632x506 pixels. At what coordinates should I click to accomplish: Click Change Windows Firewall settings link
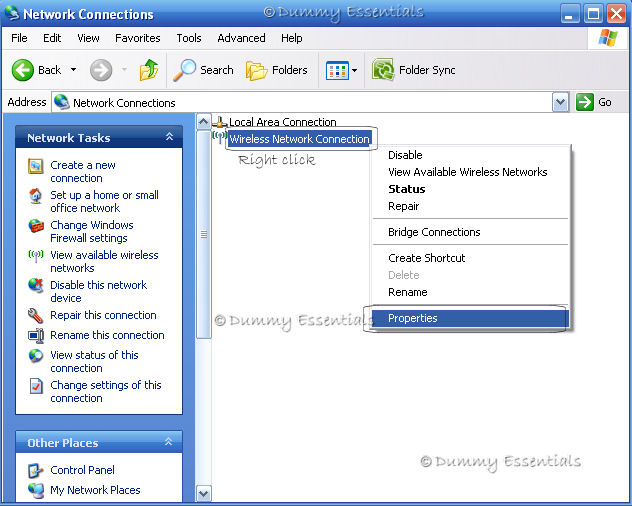[91, 231]
